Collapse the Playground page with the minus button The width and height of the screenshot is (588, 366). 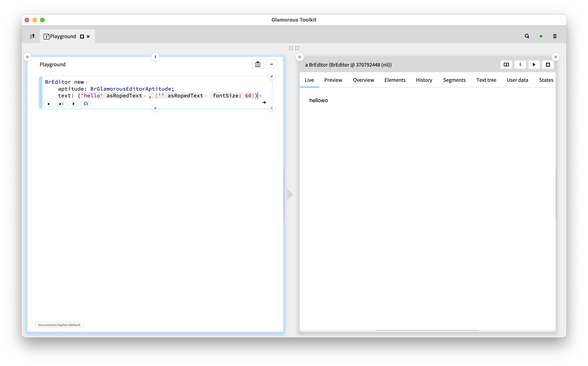pos(271,64)
